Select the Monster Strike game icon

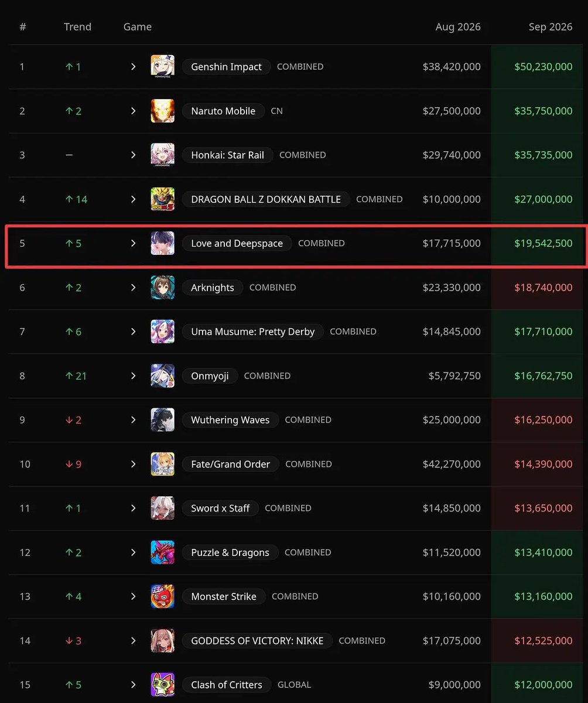(x=162, y=596)
